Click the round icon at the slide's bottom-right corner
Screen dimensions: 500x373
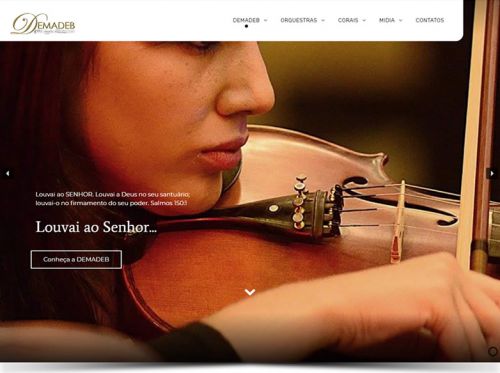tap(493, 351)
